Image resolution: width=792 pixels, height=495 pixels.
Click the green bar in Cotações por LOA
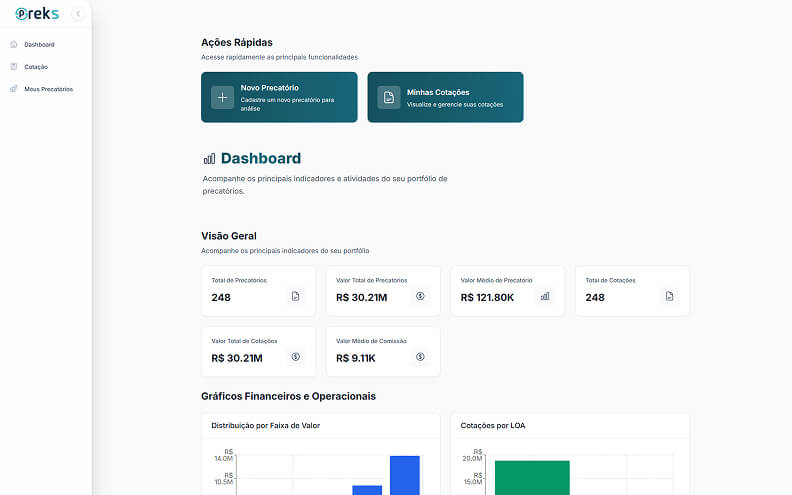(x=531, y=478)
